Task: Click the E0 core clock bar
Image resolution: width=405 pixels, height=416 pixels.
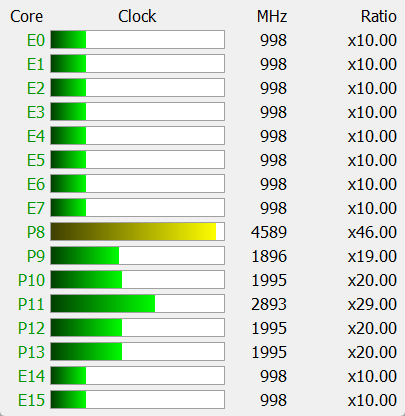Action: point(137,40)
